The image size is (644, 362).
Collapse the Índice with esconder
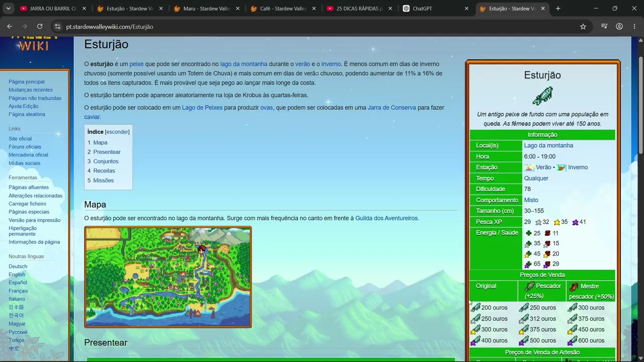(x=117, y=132)
